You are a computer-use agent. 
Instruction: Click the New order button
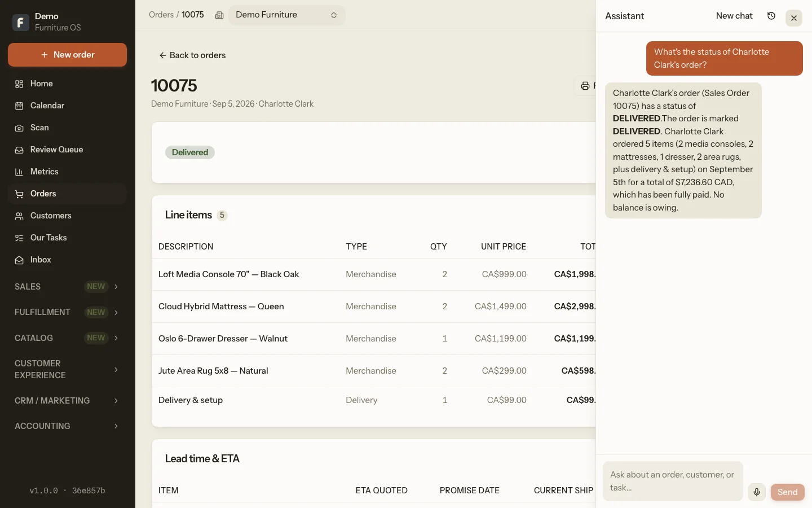tap(67, 55)
